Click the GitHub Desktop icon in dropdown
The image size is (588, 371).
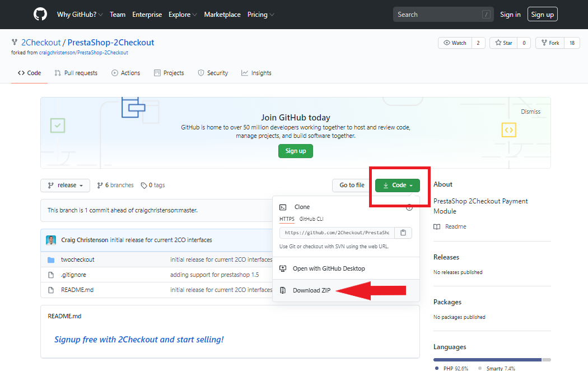click(x=283, y=268)
